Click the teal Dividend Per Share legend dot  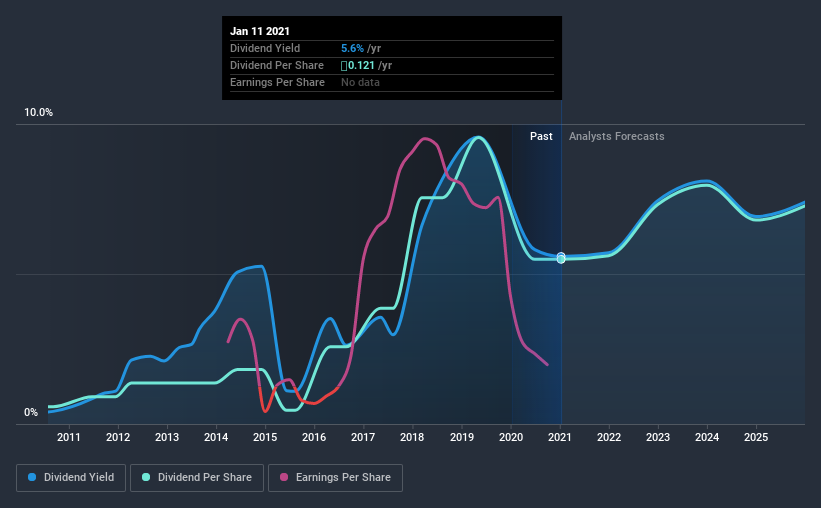146,477
